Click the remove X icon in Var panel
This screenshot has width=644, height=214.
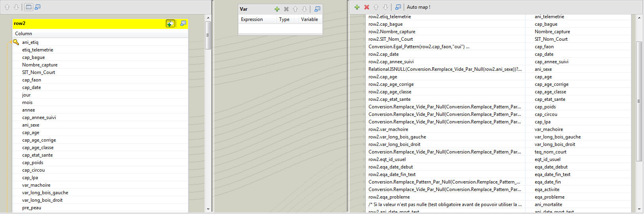coord(286,9)
